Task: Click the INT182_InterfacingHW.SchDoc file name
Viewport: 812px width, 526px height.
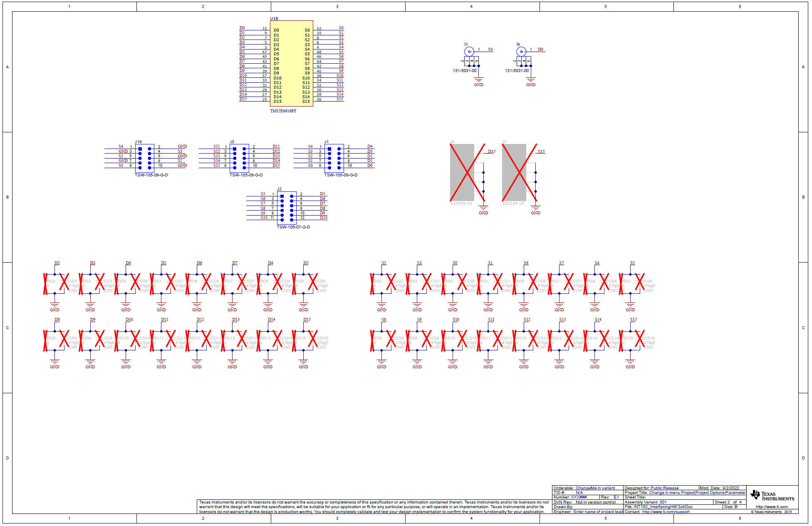Action: click(663, 507)
